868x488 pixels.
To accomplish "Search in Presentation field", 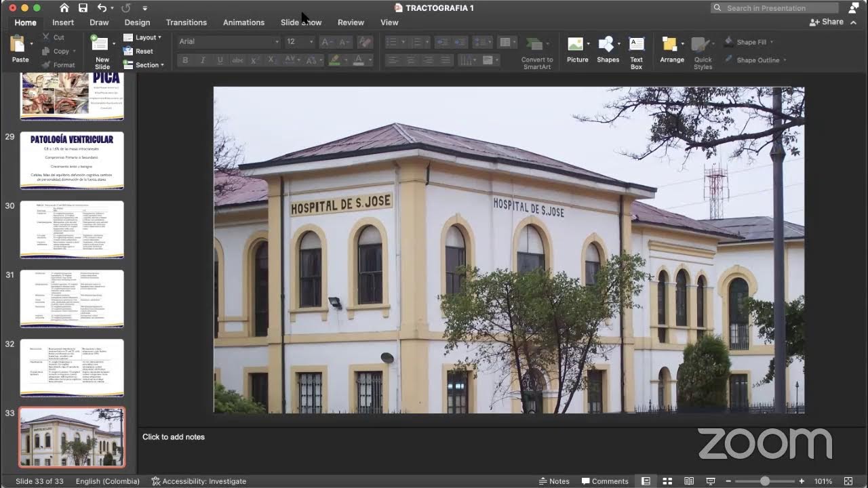I will [x=774, y=8].
